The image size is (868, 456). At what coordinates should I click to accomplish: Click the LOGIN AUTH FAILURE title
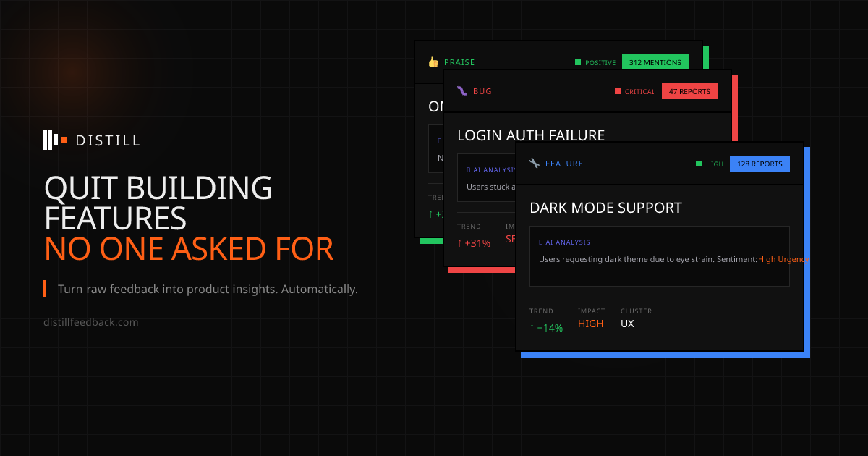531,135
